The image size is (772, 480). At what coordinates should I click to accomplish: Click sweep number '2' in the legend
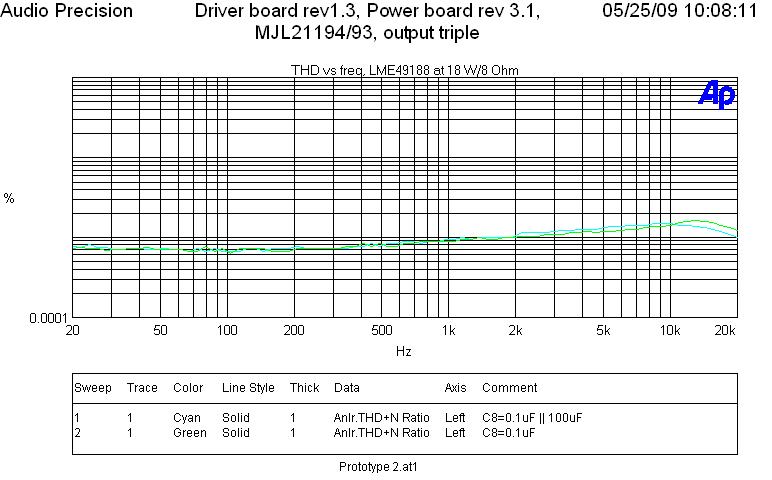[x=77, y=433]
